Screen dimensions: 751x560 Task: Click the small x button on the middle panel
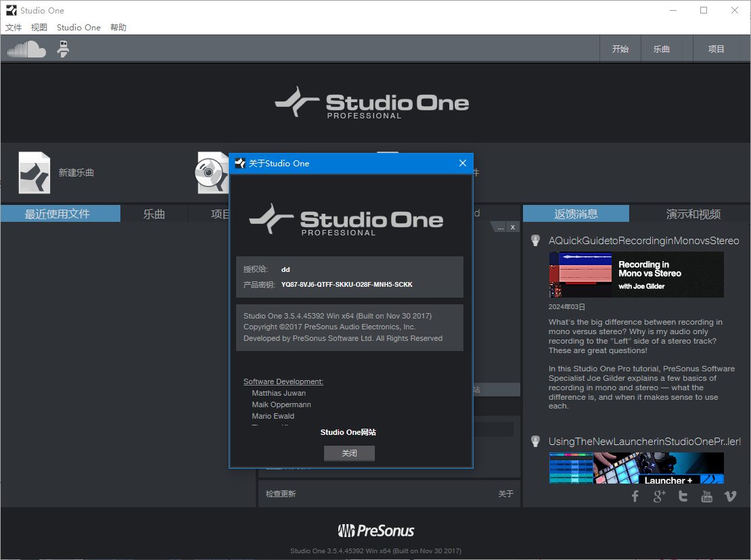512,227
